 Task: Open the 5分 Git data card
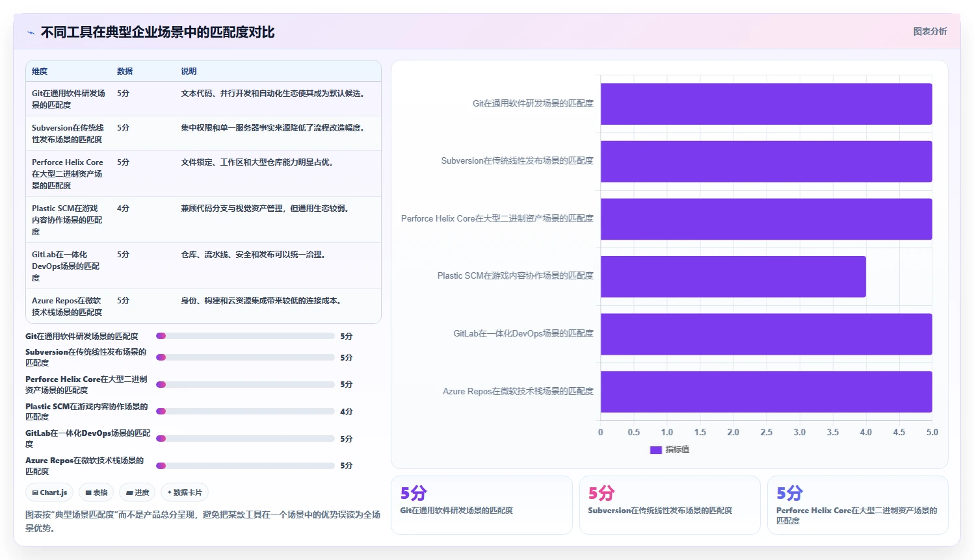(x=482, y=505)
